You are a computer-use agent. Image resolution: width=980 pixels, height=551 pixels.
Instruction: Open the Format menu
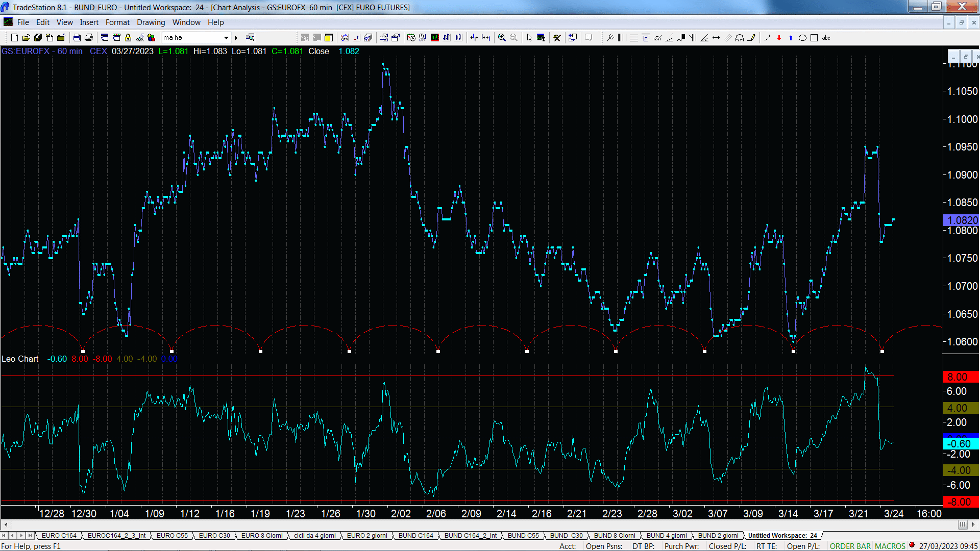click(x=117, y=22)
